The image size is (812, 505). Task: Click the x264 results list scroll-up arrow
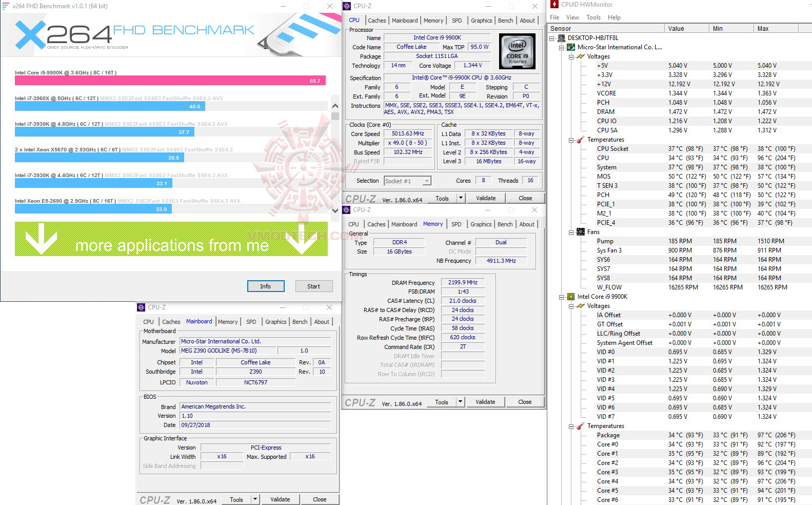tap(335, 106)
